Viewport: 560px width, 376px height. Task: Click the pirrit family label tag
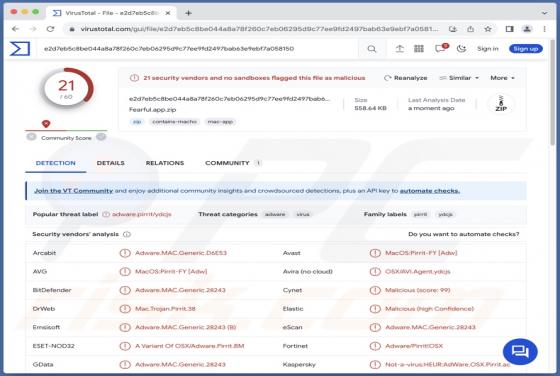420,214
